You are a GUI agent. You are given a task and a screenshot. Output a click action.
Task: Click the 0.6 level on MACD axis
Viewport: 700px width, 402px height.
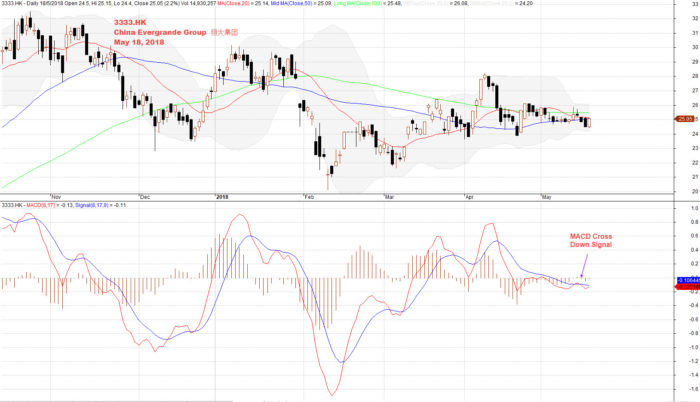(695, 236)
